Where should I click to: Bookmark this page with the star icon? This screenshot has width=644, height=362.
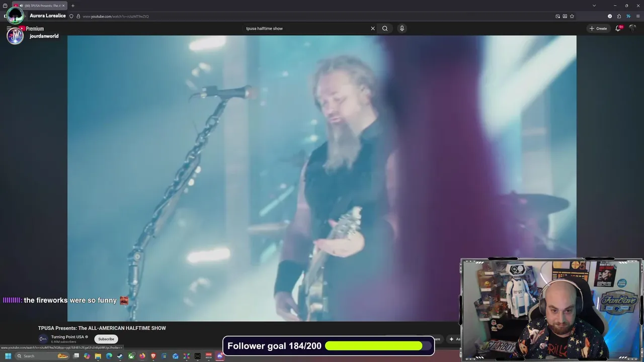point(572,16)
